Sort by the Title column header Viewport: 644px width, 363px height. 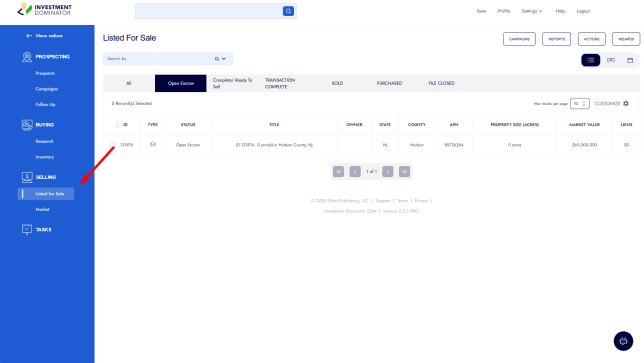tap(274, 125)
